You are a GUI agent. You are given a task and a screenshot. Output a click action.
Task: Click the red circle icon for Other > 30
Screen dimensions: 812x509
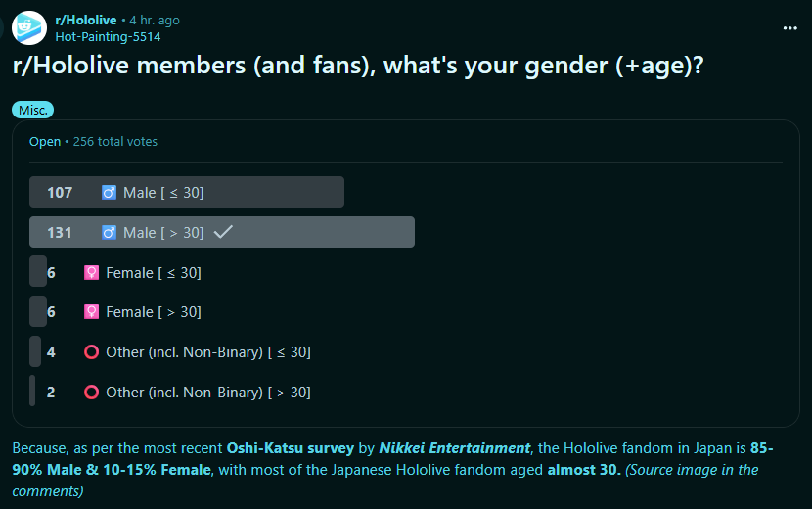pos(91,393)
